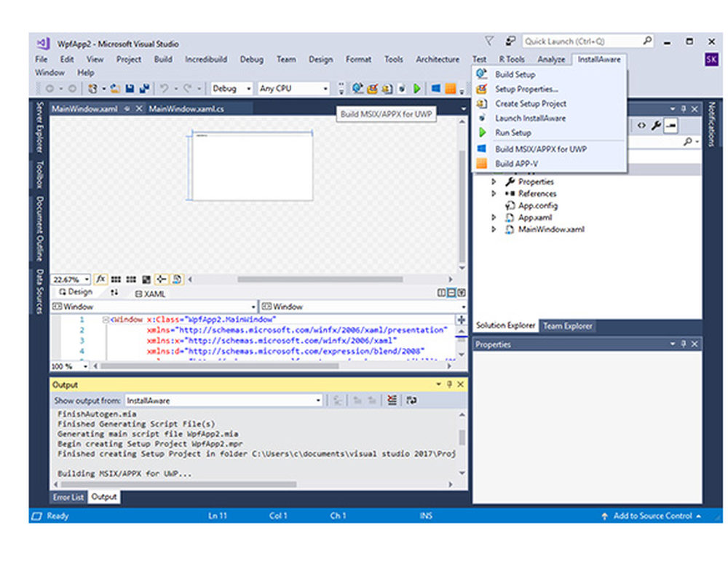Image resolution: width=728 pixels, height=568 pixels.
Task: Click the Save toolbar icon
Action: [x=130, y=88]
